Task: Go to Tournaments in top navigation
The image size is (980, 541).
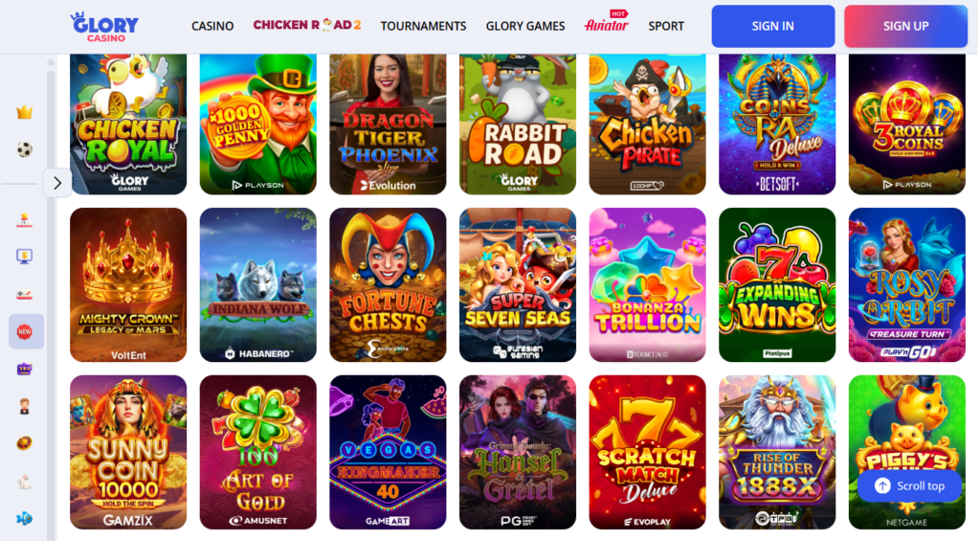Action: pyautogui.click(x=423, y=26)
